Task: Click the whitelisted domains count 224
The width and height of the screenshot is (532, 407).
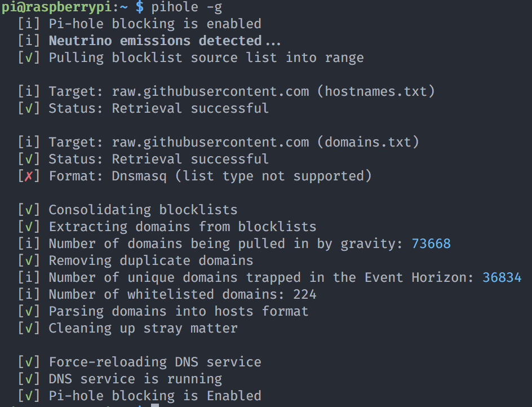Action: click(x=305, y=294)
